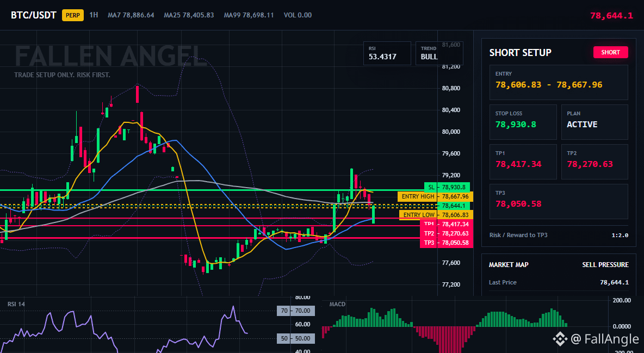Click the BTC/USDT pair title
This screenshot has width=644, height=353.
[33, 15]
